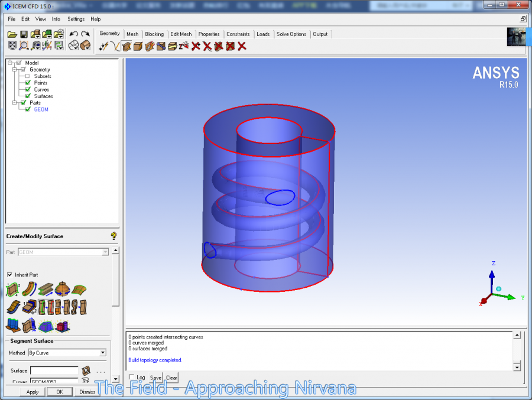The height and width of the screenshot is (400, 532).
Task: Select the Delete Point tool
Action: coord(196,46)
